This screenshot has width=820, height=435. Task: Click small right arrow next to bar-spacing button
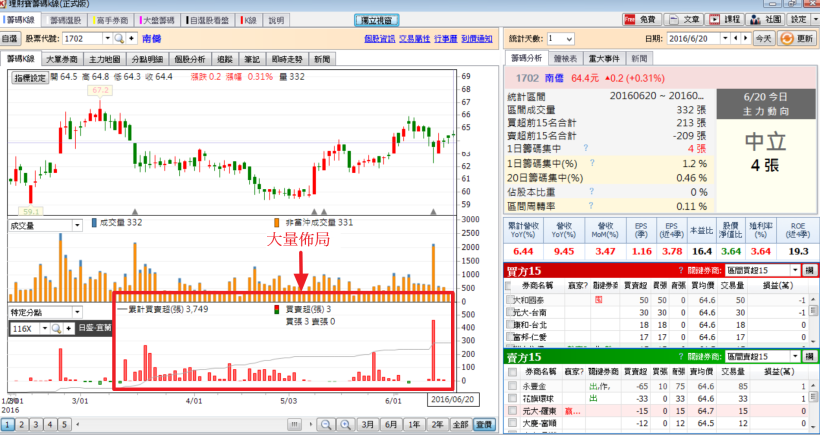312,424
